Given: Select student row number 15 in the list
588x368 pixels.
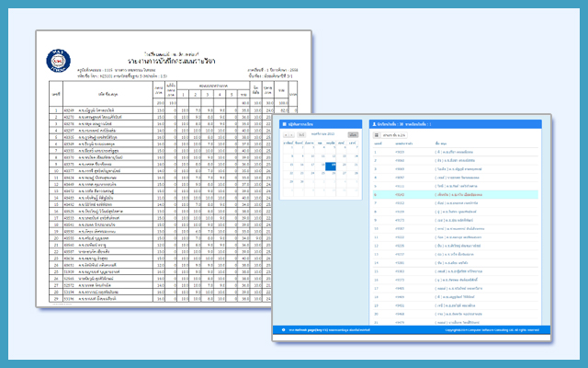Looking at the screenshot, I should 456,271.
